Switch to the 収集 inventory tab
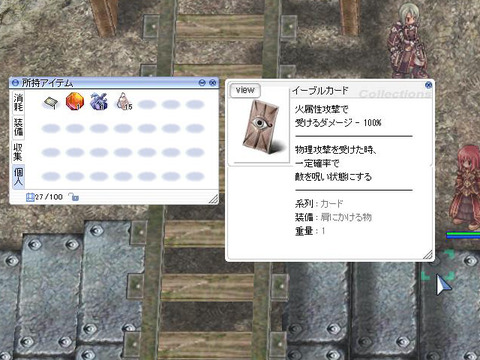The width and height of the screenshot is (480, 360). [x=18, y=152]
